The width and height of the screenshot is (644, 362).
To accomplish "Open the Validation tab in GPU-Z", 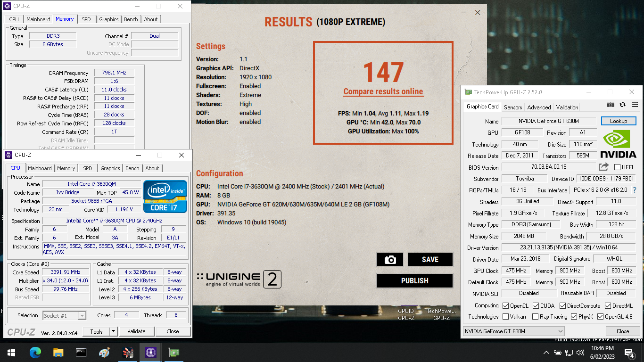I will 567,107.
